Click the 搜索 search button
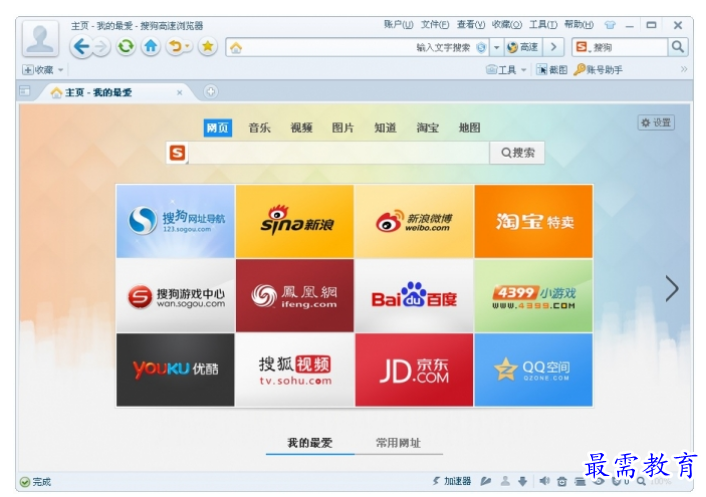706x497 pixels. pos(517,153)
